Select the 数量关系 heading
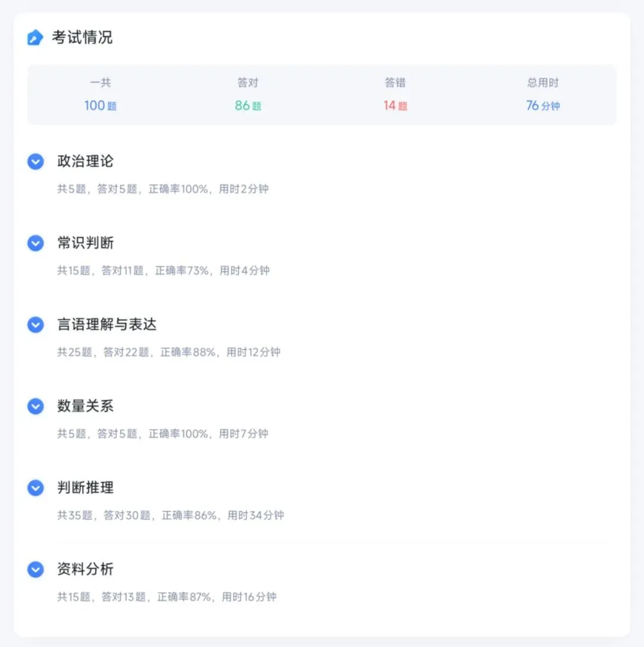The image size is (644, 647). click(85, 406)
